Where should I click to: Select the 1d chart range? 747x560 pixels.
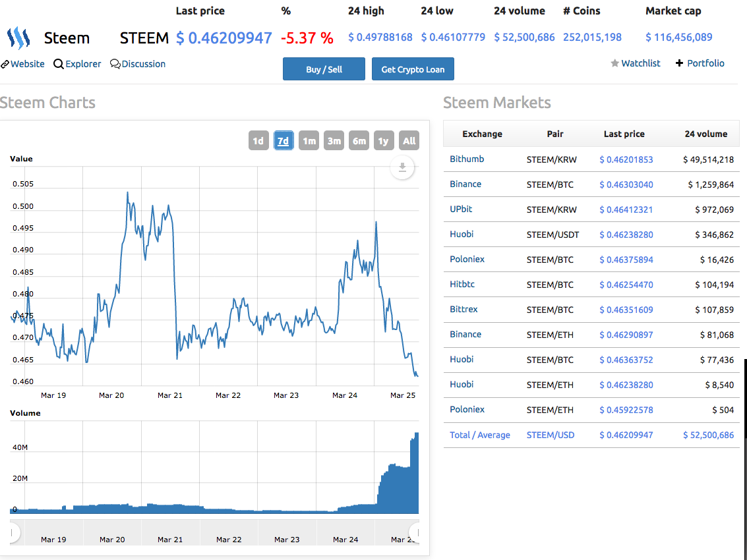click(x=258, y=141)
